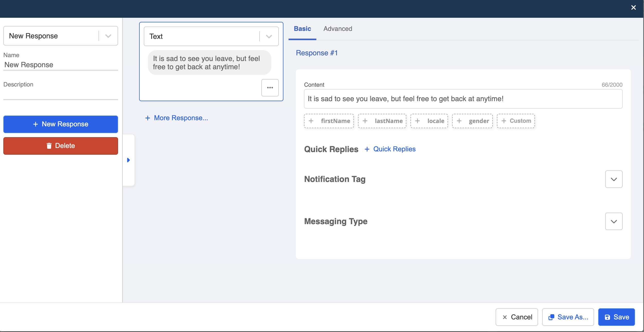Viewport: 644px width, 332px height.
Task: Switch to the Advanced tab
Action: click(x=338, y=29)
